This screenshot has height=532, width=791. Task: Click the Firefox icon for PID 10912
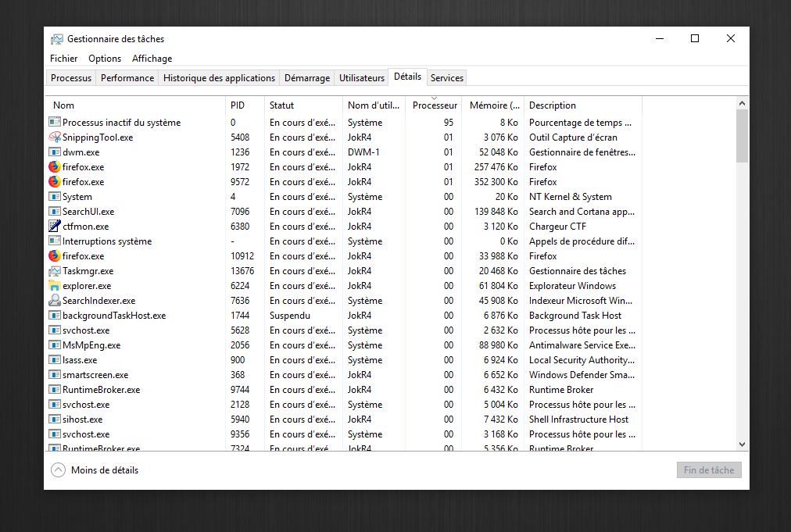55,255
